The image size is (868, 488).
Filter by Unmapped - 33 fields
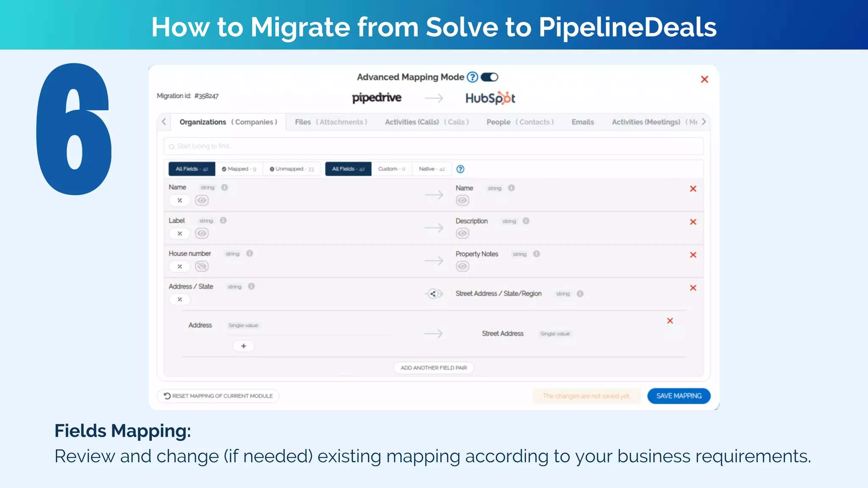coord(292,169)
